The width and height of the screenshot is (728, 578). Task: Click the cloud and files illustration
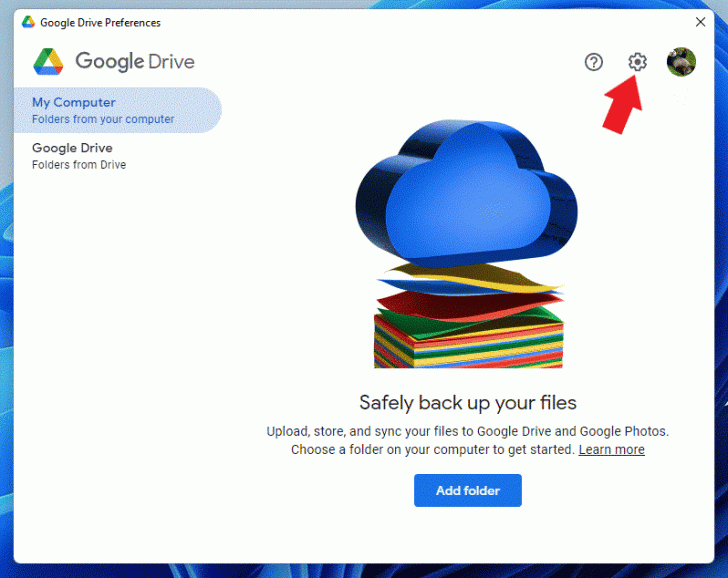[468, 244]
